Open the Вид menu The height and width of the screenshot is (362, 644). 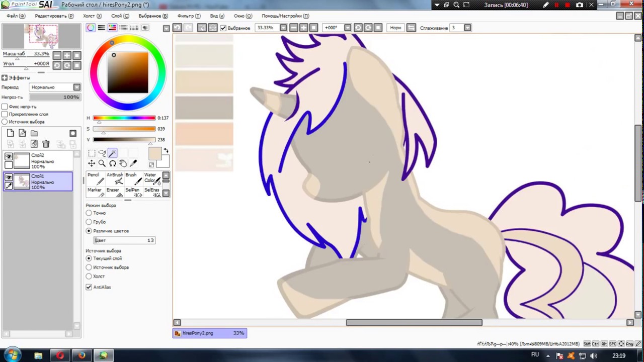click(x=217, y=16)
